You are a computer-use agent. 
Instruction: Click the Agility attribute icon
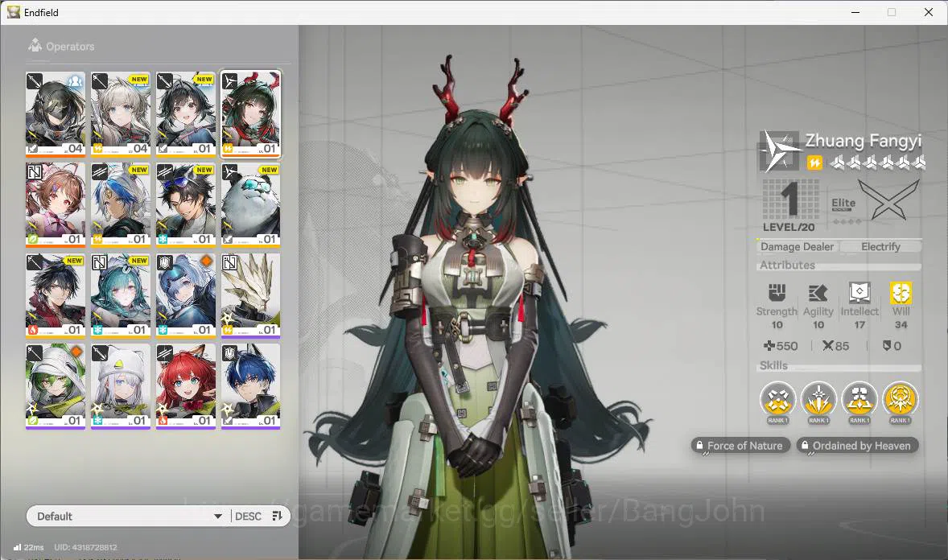(x=818, y=293)
